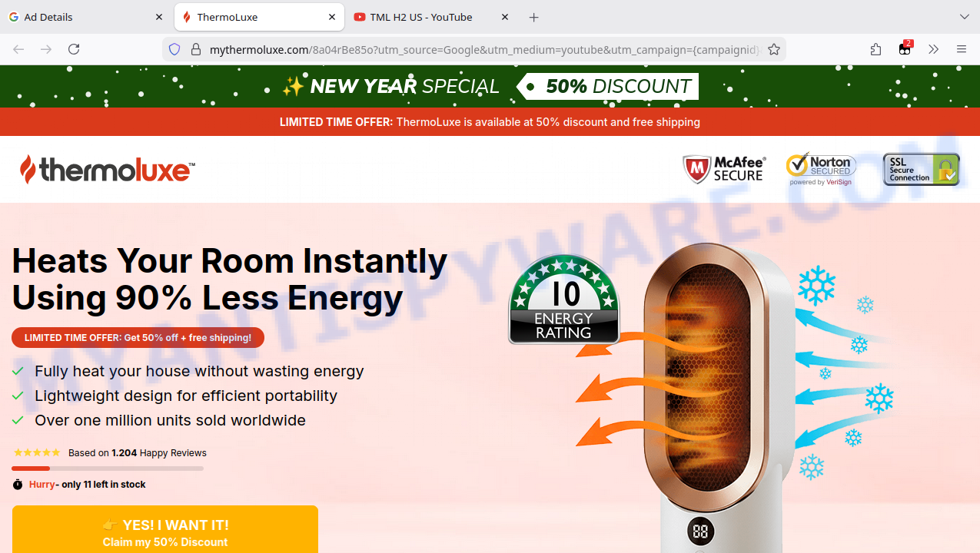Image resolution: width=980 pixels, height=553 pixels.
Task: Click YES! I WANT IT! button
Action: tap(165, 530)
